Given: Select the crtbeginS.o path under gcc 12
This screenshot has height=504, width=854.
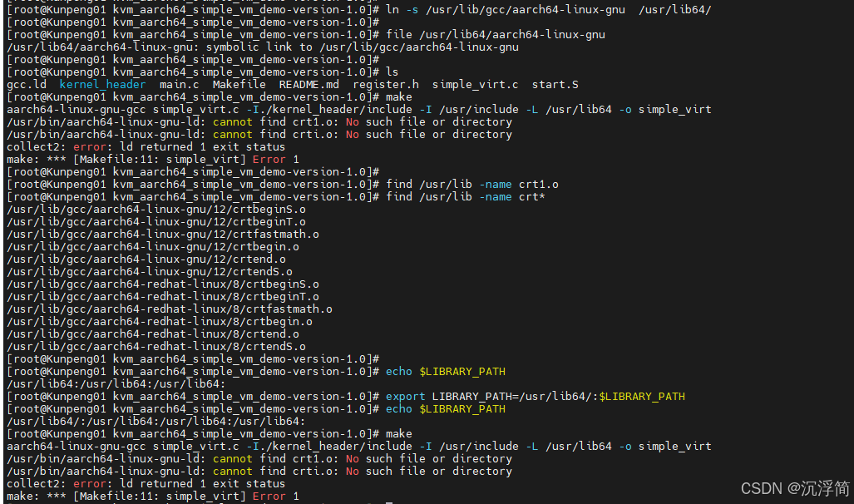Looking at the screenshot, I should pyautogui.click(x=154, y=209).
